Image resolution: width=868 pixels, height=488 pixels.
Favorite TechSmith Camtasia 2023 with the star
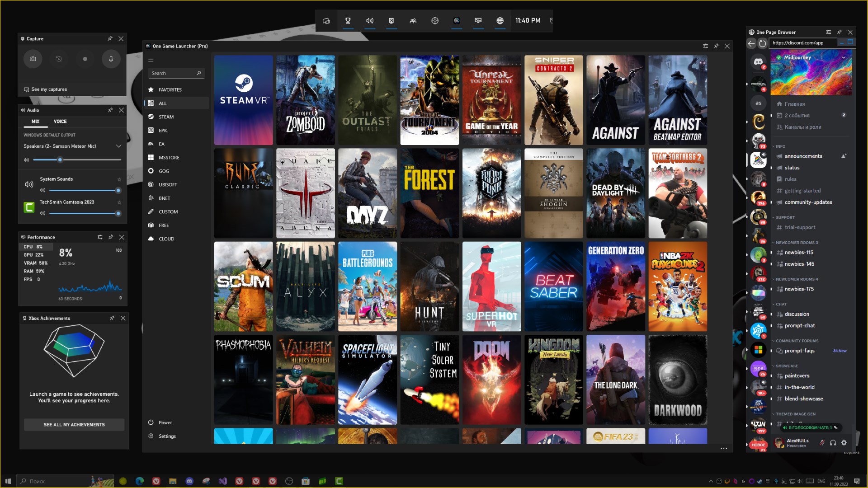119,202
